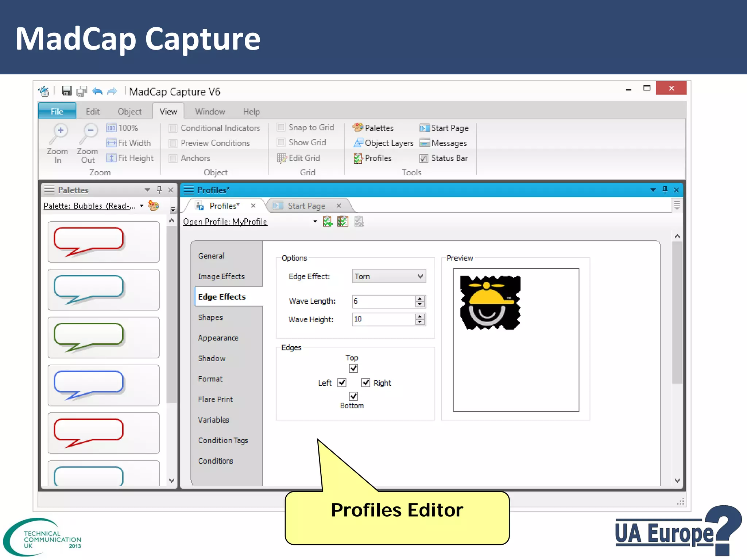Click the document list icon at tab bar end
The height and width of the screenshot is (560, 747).
[x=677, y=205]
